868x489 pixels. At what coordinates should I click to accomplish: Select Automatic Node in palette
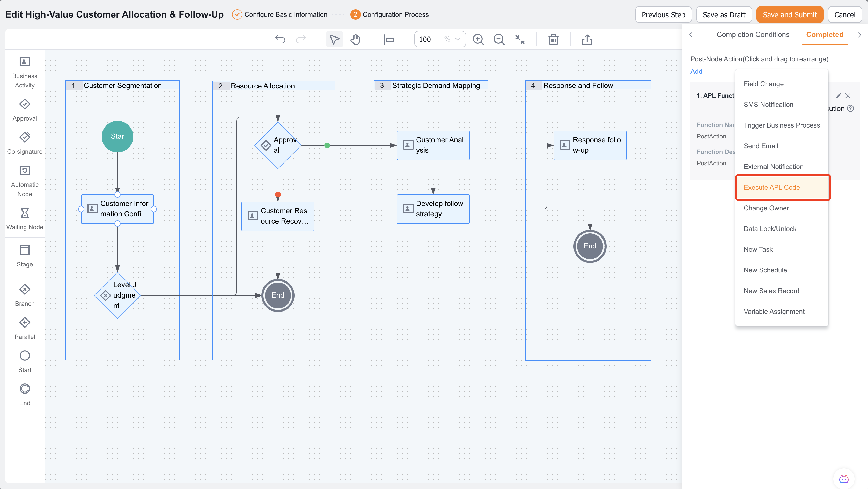[x=25, y=181]
